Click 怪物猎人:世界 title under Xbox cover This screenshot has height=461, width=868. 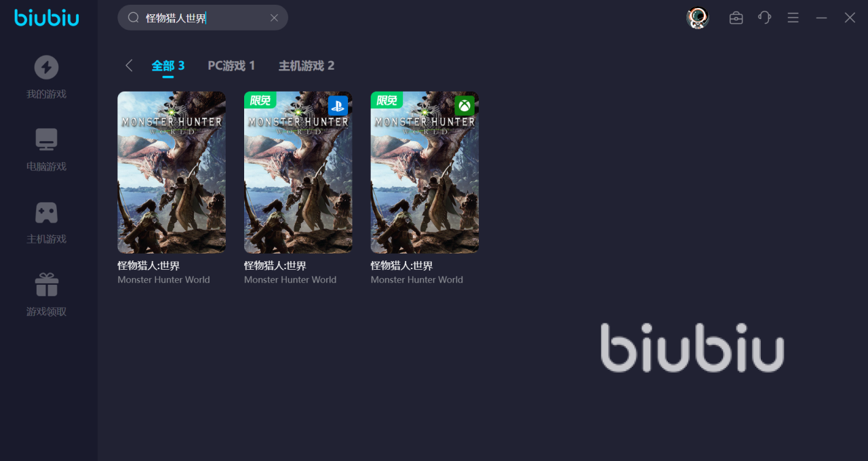401,266
